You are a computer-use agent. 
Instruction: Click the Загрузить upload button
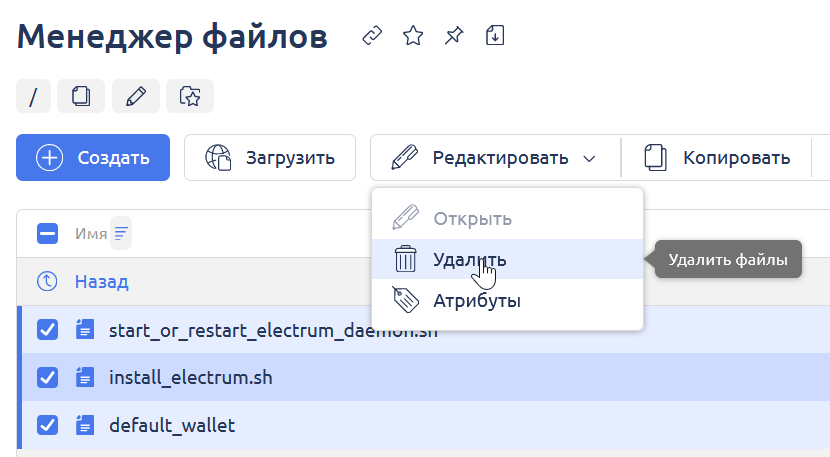pyautogui.click(x=270, y=158)
